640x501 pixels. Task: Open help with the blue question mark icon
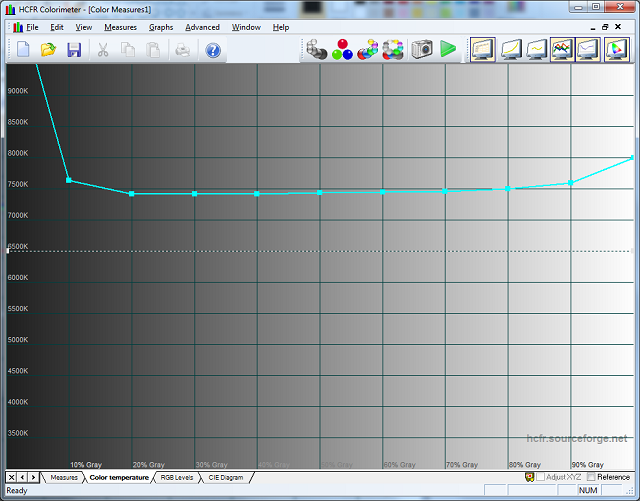[x=213, y=50]
